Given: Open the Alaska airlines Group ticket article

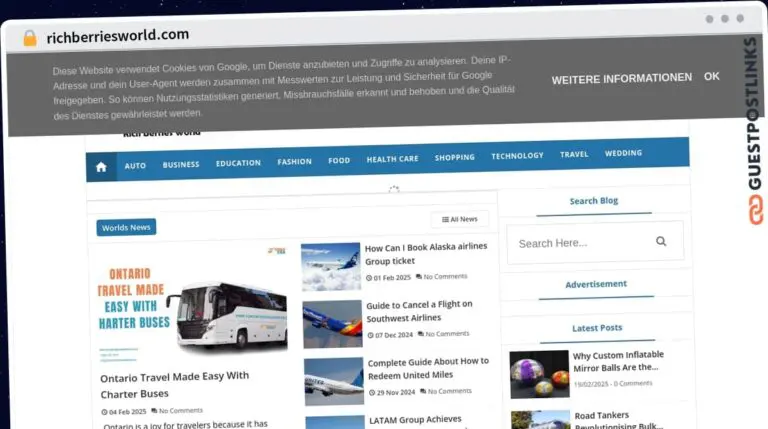Looking at the screenshot, I should (x=426, y=254).
